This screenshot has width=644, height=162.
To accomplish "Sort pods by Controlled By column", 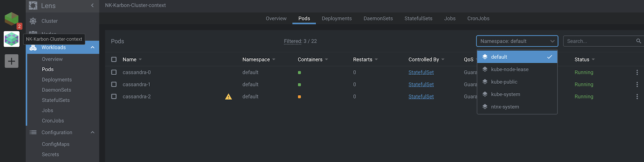I will pos(426,59).
